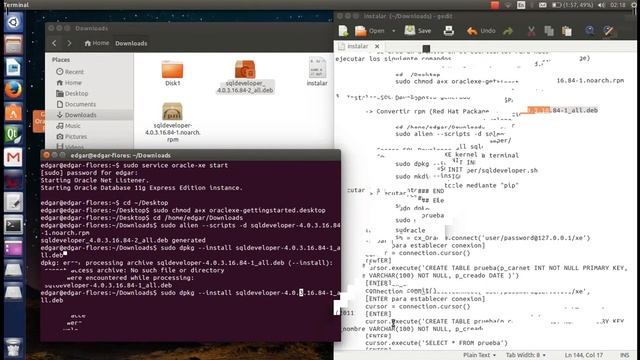Open the keyboard layout indicator
Screen dimensions: 640x360
[521, 5]
